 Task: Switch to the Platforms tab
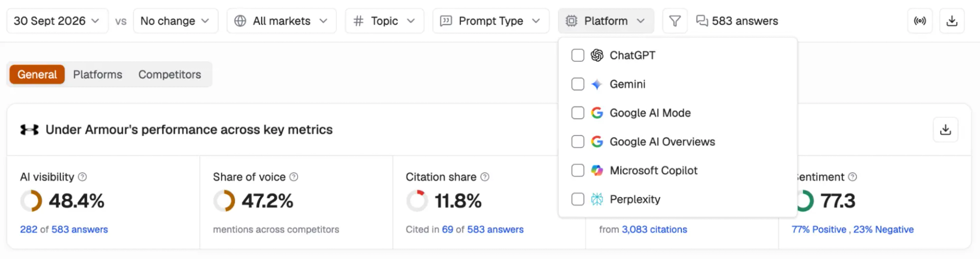(97, 75)
